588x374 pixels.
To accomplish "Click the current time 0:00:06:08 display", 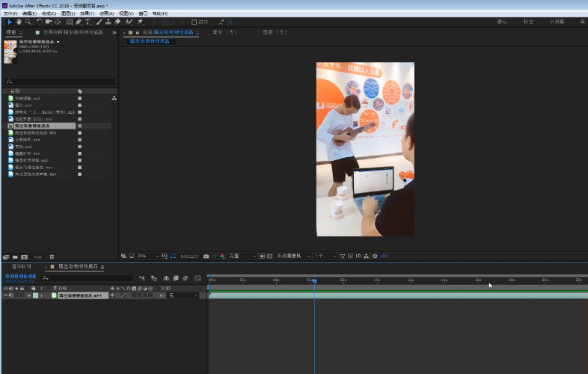I will [21, 276].
